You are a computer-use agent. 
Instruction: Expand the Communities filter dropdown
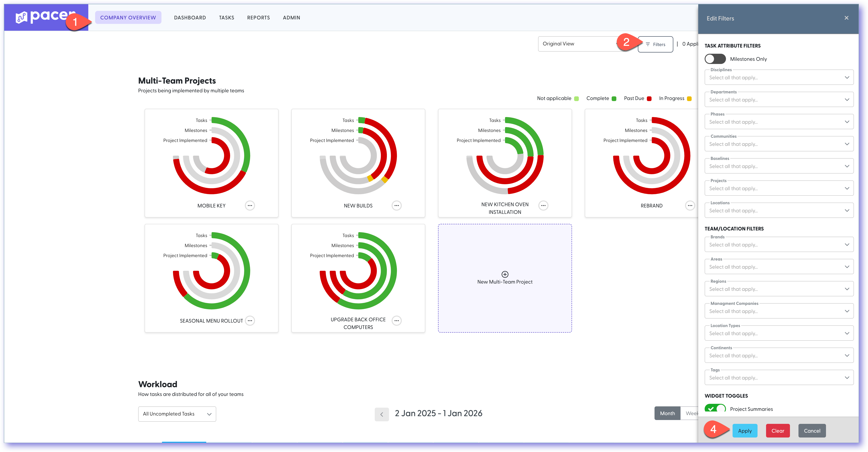tap(779, 144)
